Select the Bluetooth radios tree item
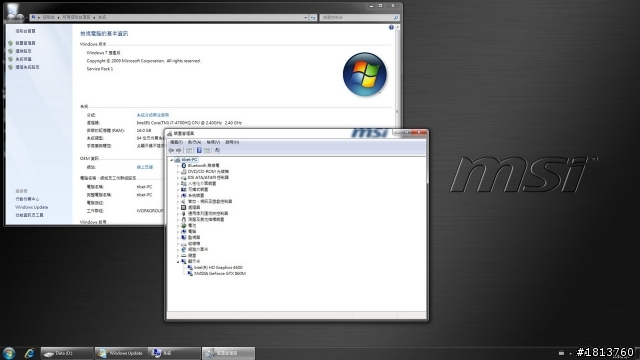The width and height of the screenshot is (640, 360). (x=203, y=165)
